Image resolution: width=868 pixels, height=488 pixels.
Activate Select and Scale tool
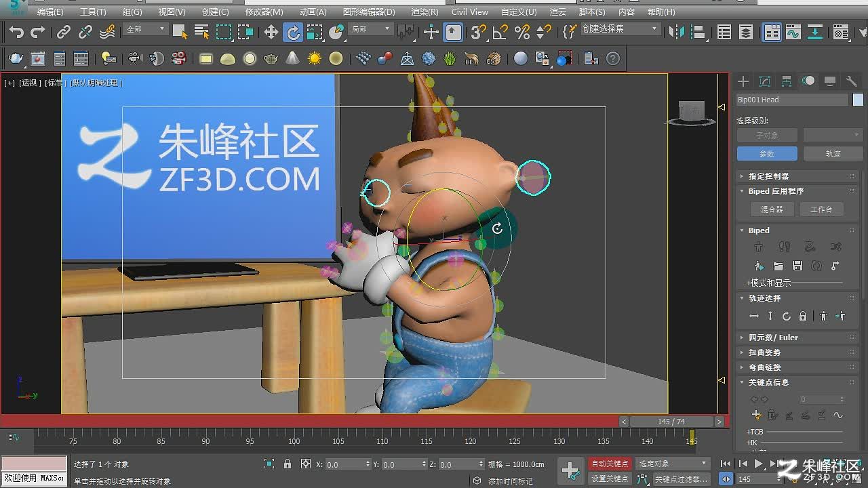[x=315, y=32]
